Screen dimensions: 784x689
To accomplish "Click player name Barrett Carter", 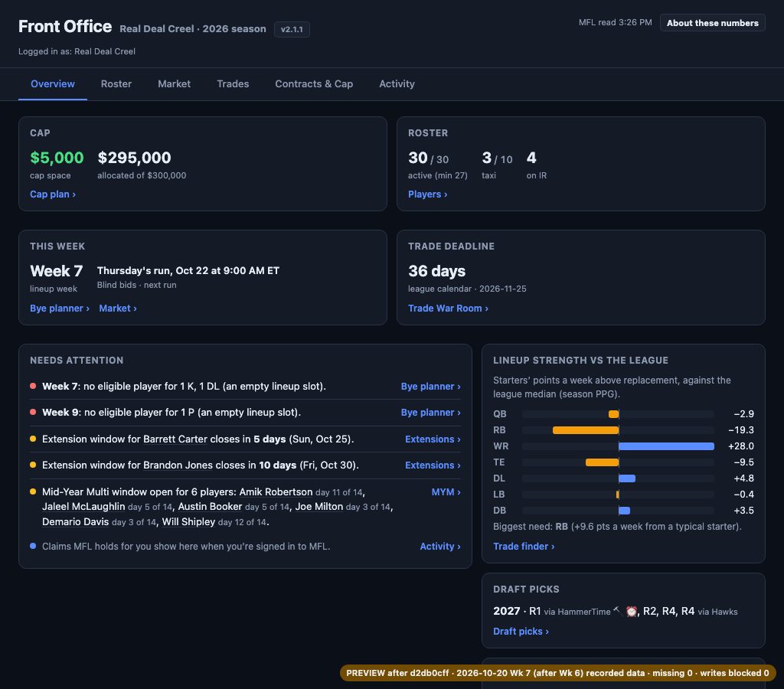I will (x=175, y=439).
